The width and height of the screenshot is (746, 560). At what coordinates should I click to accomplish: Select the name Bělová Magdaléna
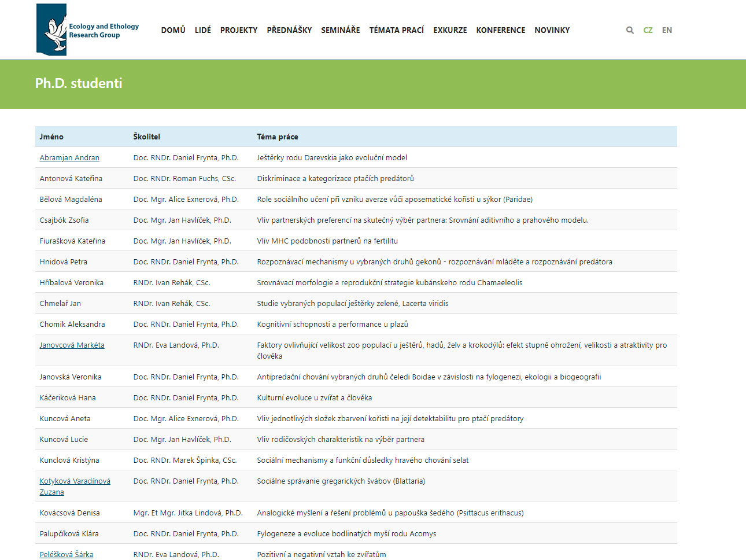tap(71, 199)
